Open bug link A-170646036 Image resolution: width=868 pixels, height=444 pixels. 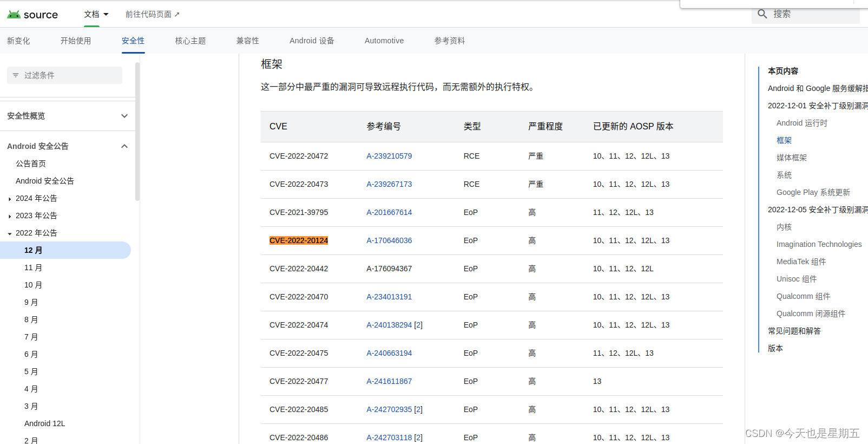coord(389,240)
